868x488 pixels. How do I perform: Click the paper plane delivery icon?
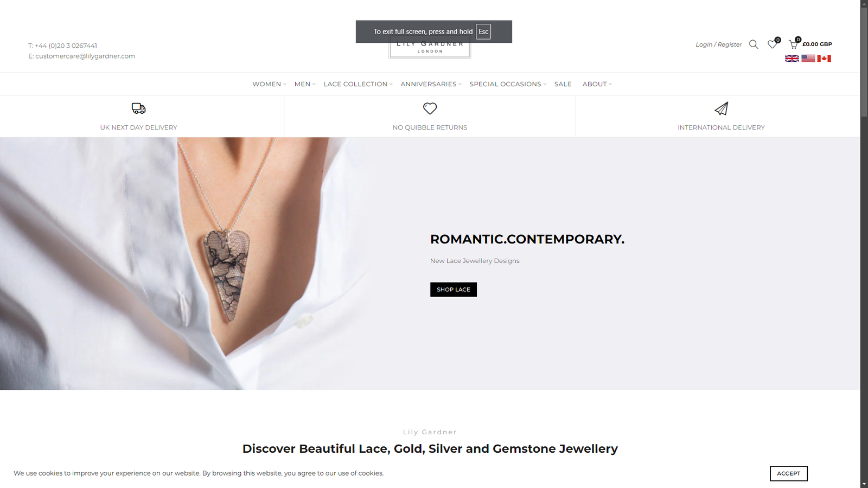click(x=721, y=108)
